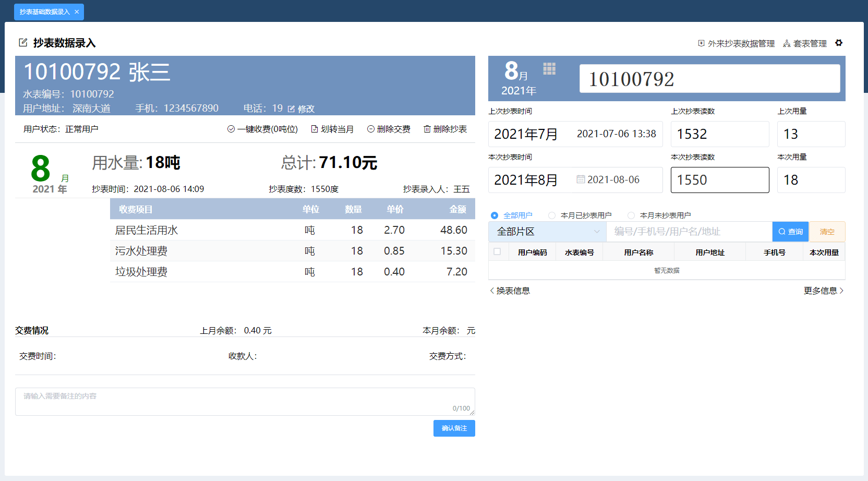This screenshot has width=868, height=481.
Task: Click the 套表管理 icon
Action: (x=786, y=43)
